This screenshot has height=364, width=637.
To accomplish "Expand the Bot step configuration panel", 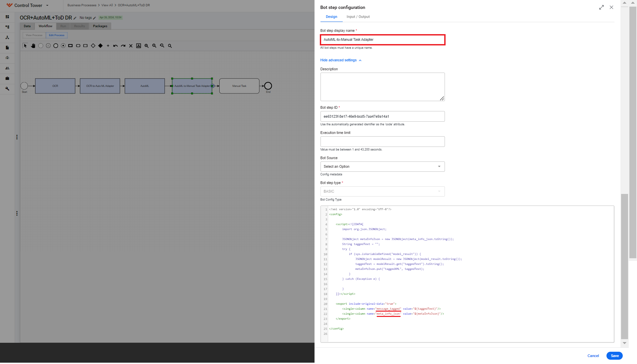I will [x=601, y=7].
